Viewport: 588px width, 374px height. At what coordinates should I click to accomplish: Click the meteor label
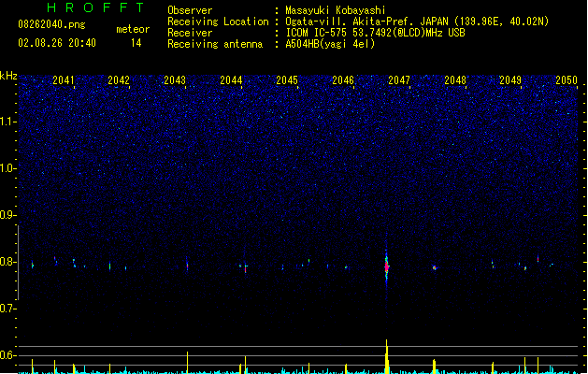tap(133, 29)
